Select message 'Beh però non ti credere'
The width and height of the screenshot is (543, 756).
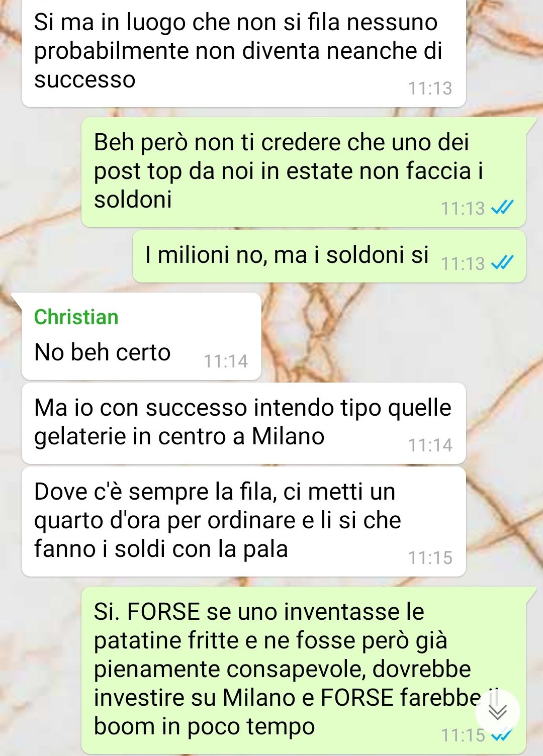(x=304, y=172)
